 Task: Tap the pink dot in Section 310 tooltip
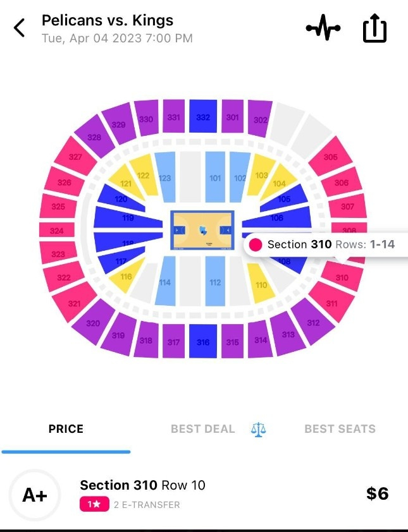point(256,245)
